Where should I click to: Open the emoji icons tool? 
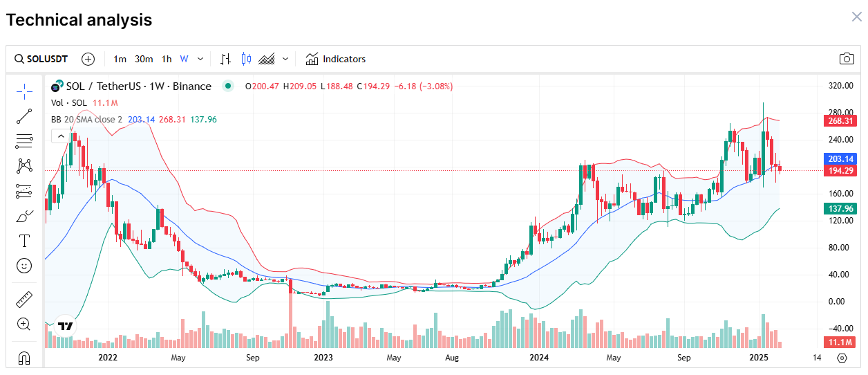tap(24, 266)
